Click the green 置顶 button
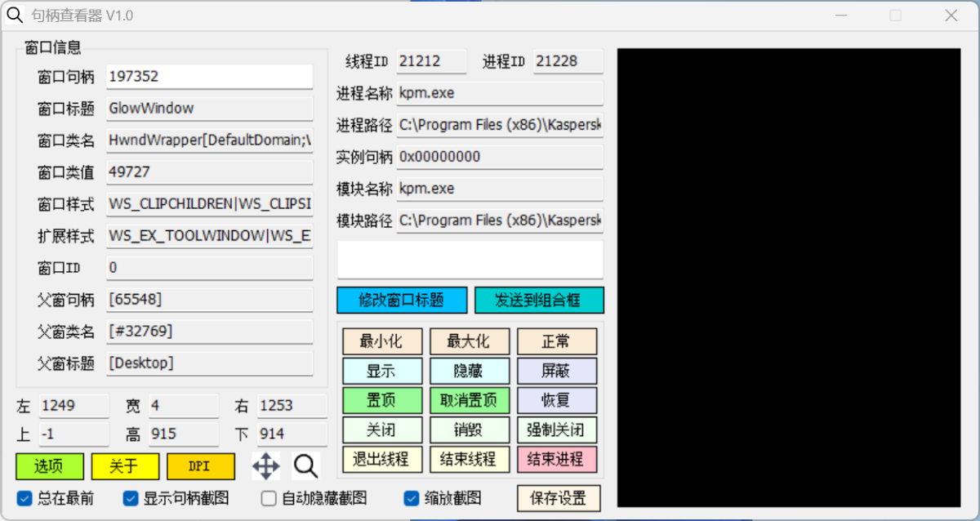This screenshot has height=521, width=980. pos(381,400)
